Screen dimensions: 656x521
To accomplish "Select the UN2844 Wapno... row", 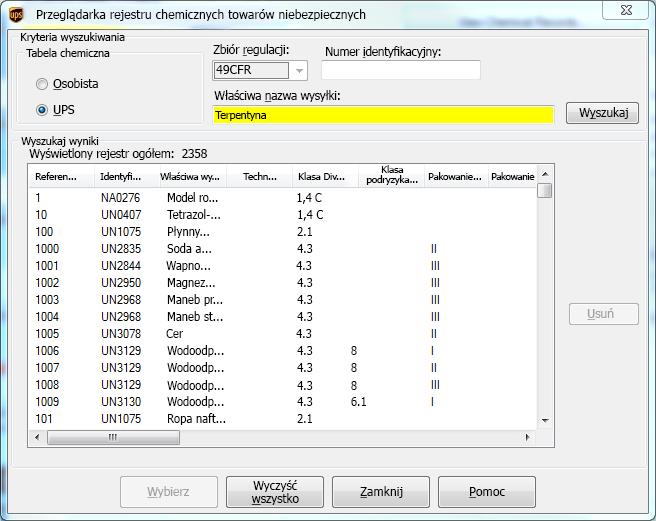I will pos(283,266).
